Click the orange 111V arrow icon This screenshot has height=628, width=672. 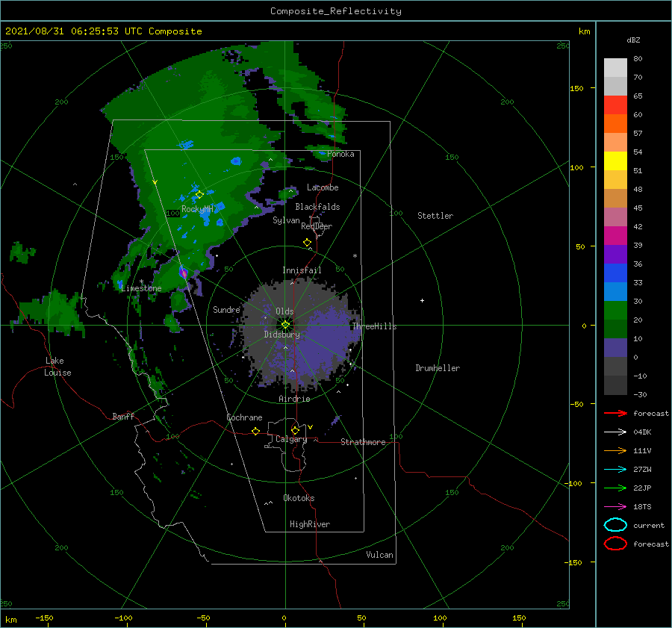pos(615,450)
